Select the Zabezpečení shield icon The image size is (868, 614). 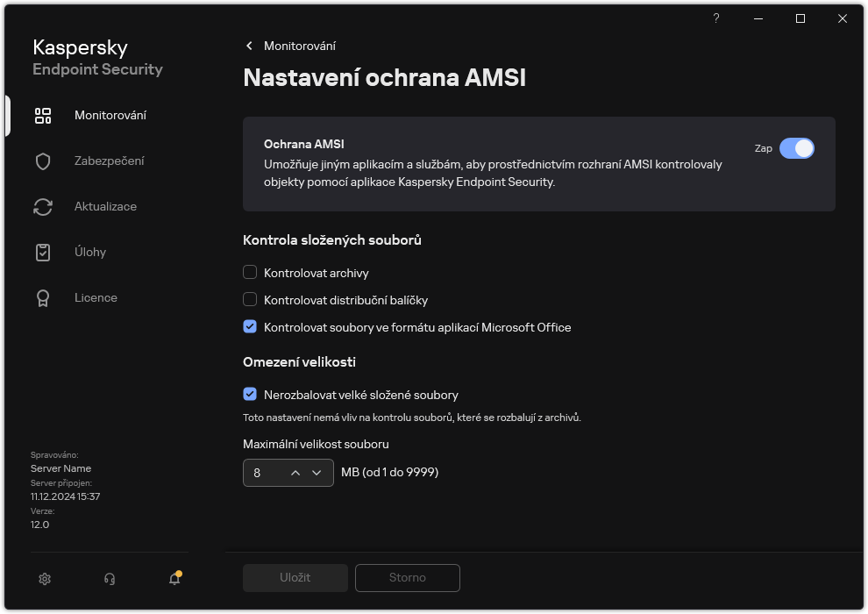tap(42, 161)
